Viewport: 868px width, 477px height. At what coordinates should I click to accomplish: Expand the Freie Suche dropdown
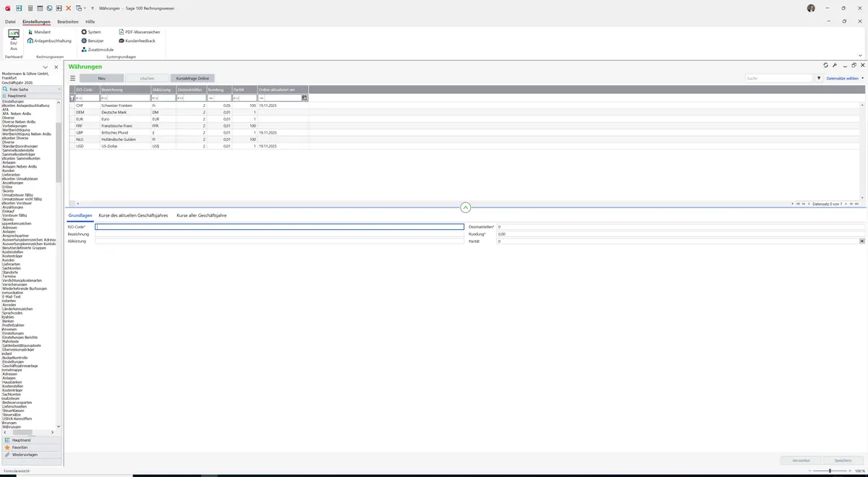[x=59, y=90]
